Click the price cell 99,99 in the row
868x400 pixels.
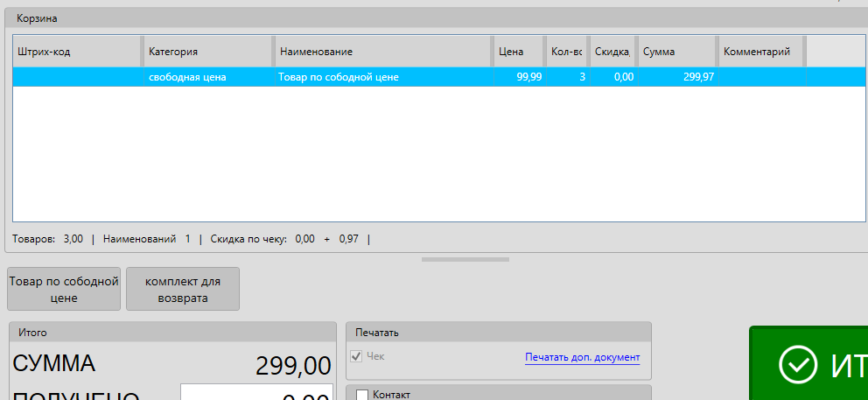[519, 77]
